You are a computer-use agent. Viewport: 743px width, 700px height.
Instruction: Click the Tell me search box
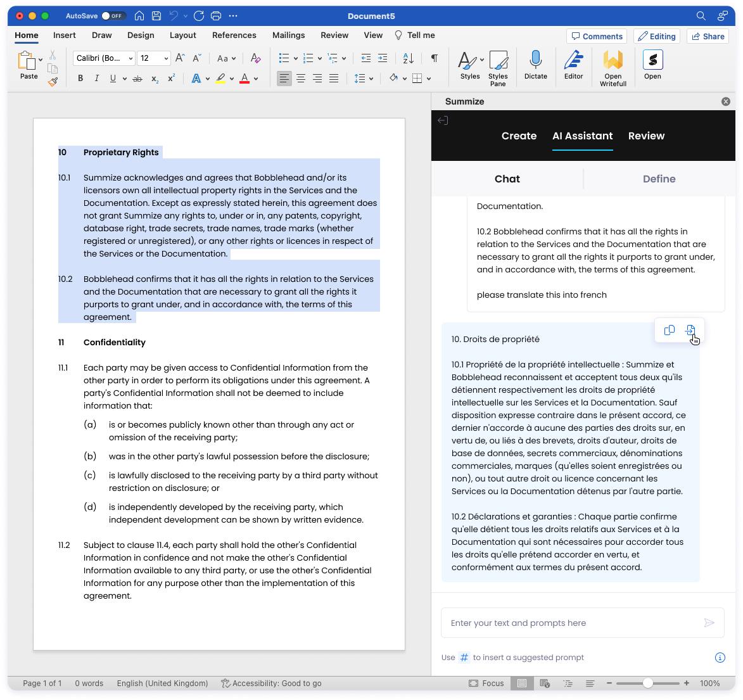pos(415,35)
